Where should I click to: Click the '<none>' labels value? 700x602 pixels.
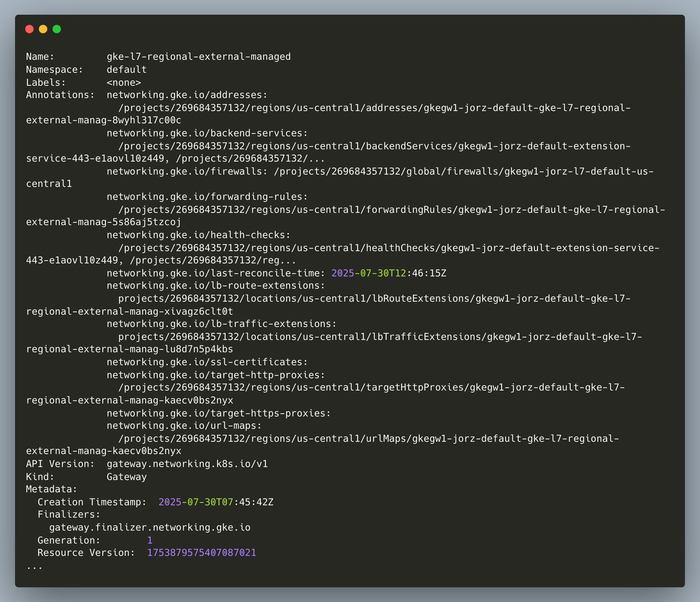tap(124, 83)
